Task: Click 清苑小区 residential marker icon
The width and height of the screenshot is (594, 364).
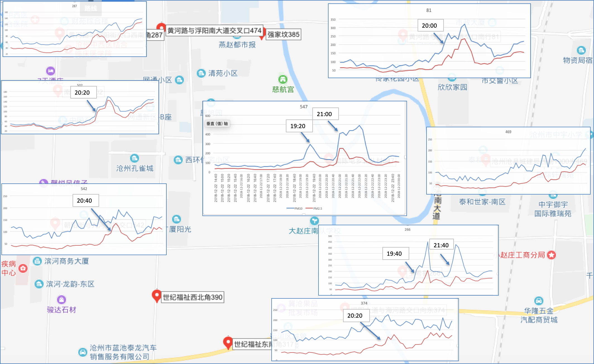Action: pos(201,73)
